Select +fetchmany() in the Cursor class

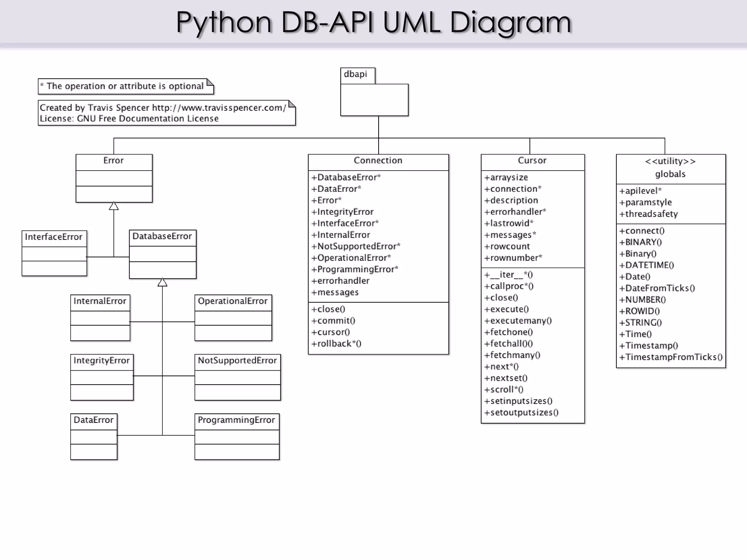(x=512, y=355)
